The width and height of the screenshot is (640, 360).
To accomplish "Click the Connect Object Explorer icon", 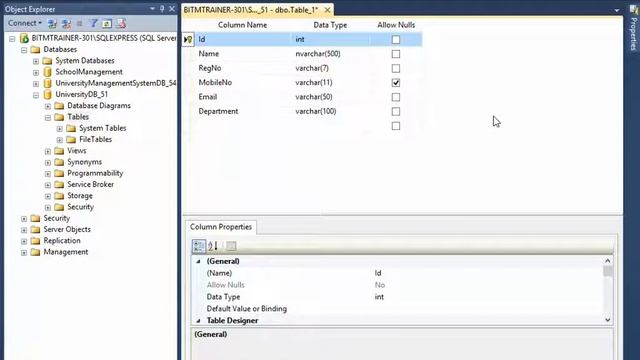I will pyautogui.click(x=52, y=24).
